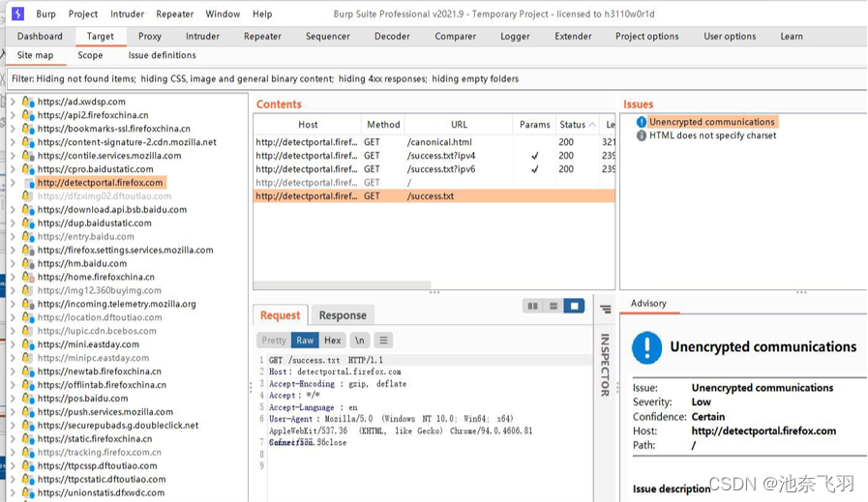
Task: Open the Help menu
Action: tap(262, 14)
